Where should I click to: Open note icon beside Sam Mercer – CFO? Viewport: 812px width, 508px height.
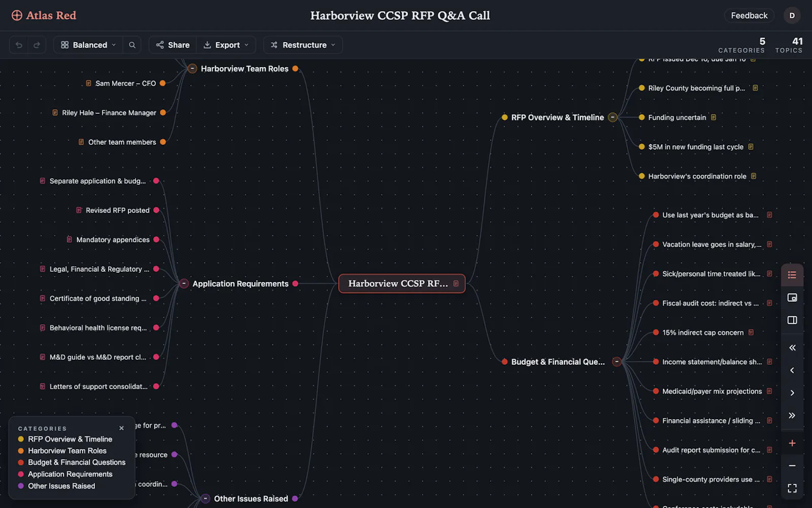[88, 83]
